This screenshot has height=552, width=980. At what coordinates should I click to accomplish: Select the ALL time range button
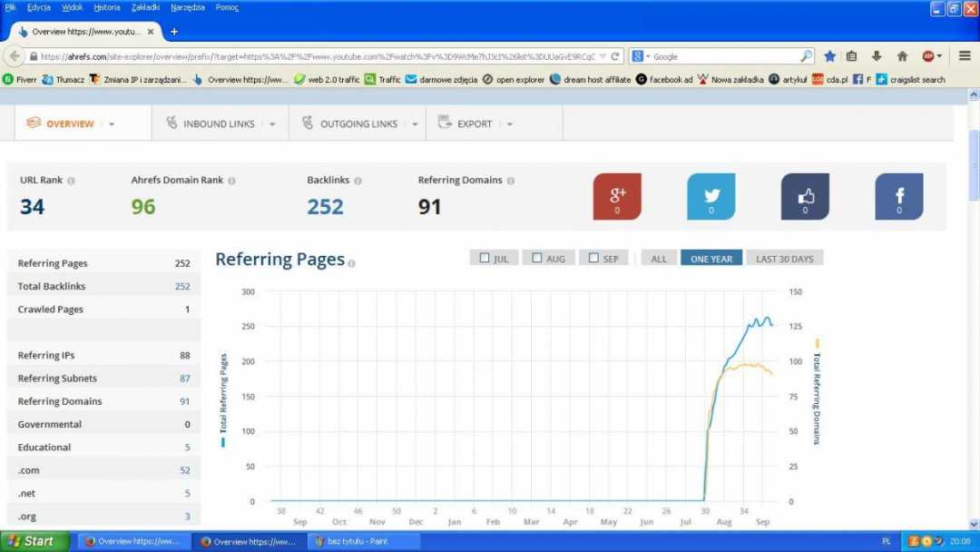coord(659,259)
